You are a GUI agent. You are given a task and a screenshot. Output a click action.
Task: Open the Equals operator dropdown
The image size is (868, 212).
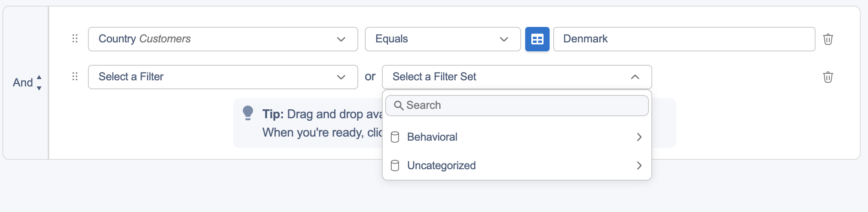(442, 39)
